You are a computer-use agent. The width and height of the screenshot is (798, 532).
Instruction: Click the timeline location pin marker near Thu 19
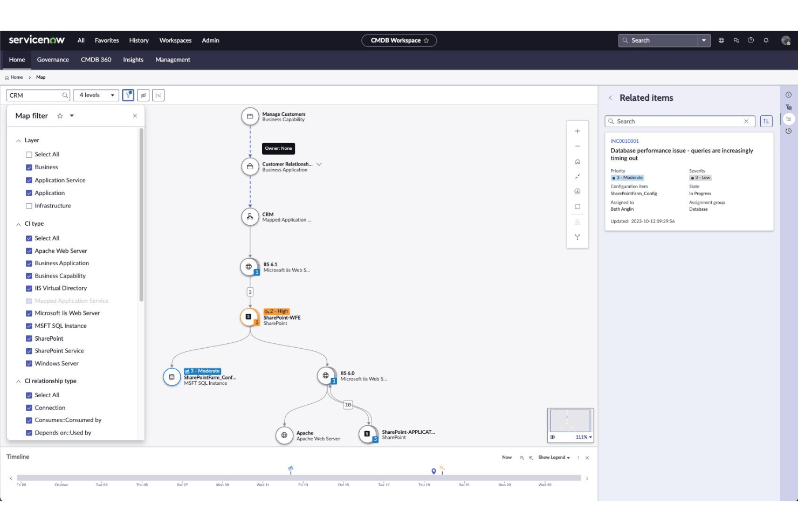(x=434, y=471)
